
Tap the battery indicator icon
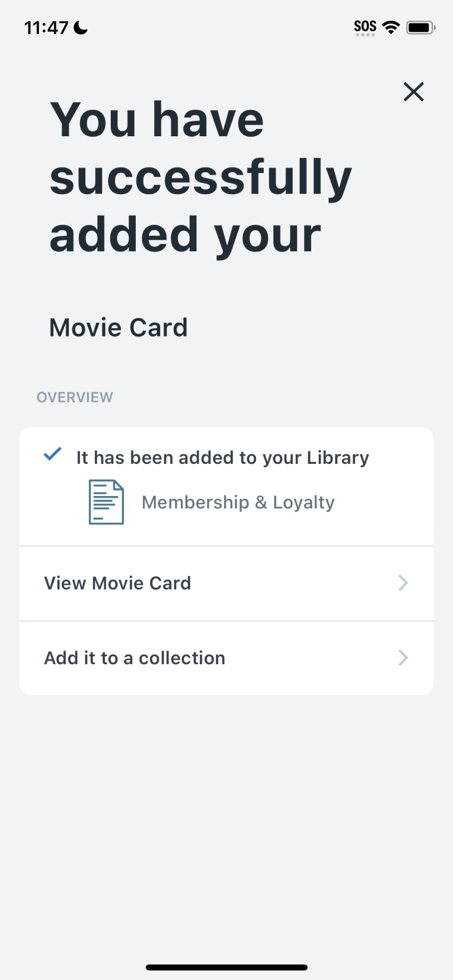pos(420,27)
